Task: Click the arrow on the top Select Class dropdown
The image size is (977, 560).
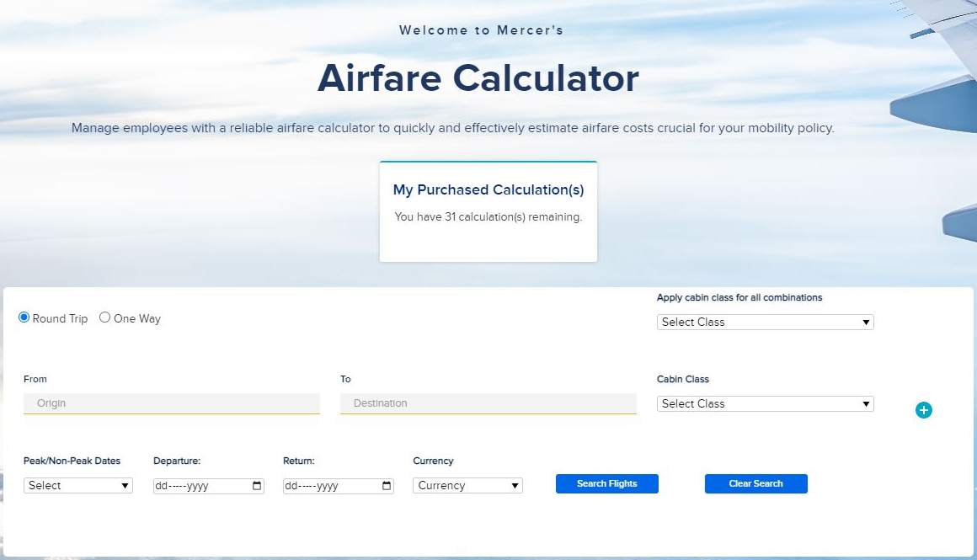Action: 865,322
